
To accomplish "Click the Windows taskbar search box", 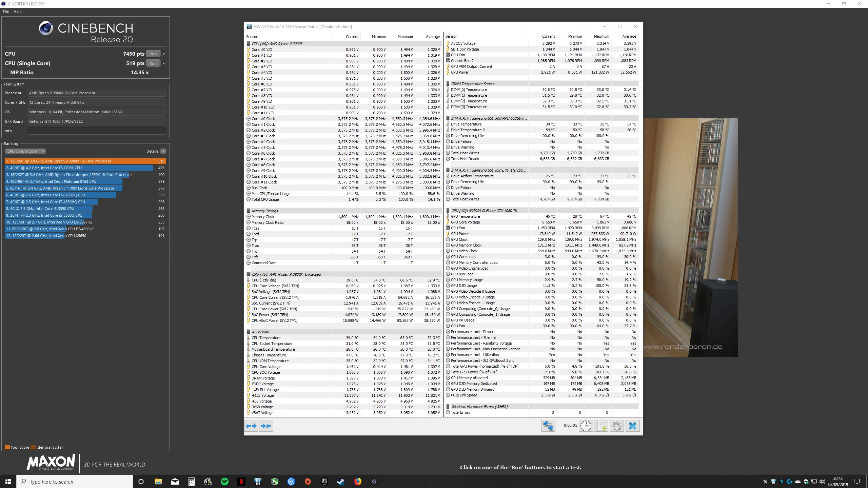I will (75, 482).
